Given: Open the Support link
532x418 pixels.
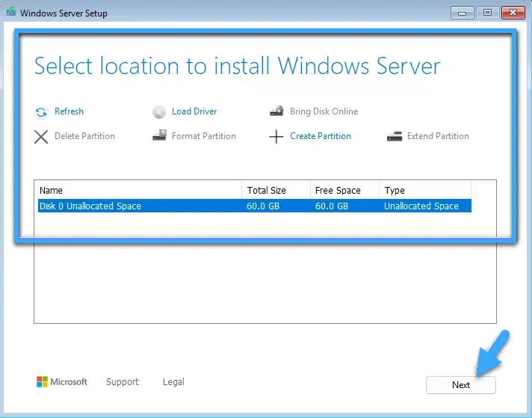Looking at the screenshot, I should tap(123, 381).
